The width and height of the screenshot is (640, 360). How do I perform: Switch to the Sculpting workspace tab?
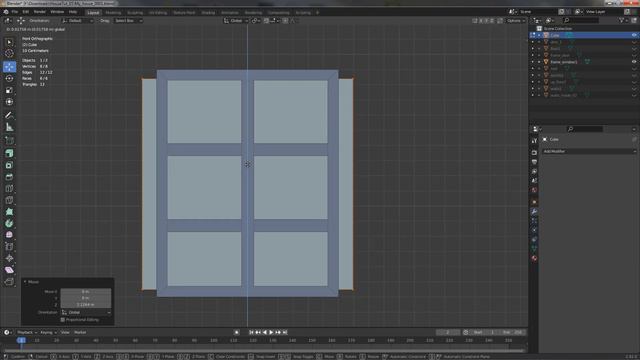pos(135,13)
